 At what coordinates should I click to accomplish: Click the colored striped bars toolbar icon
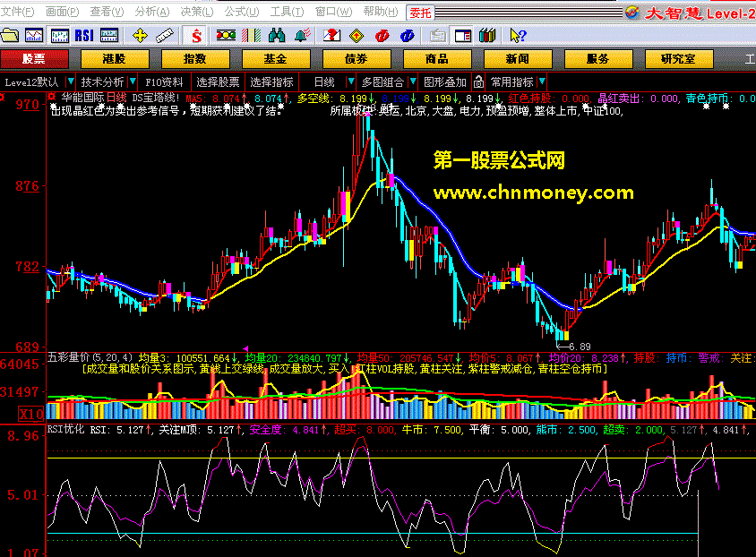[251, 36]
